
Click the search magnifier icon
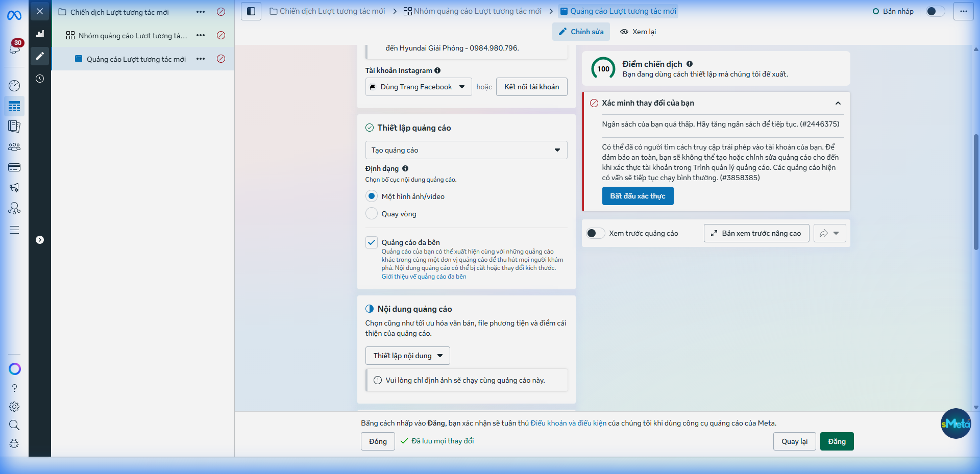pos(14,425)
